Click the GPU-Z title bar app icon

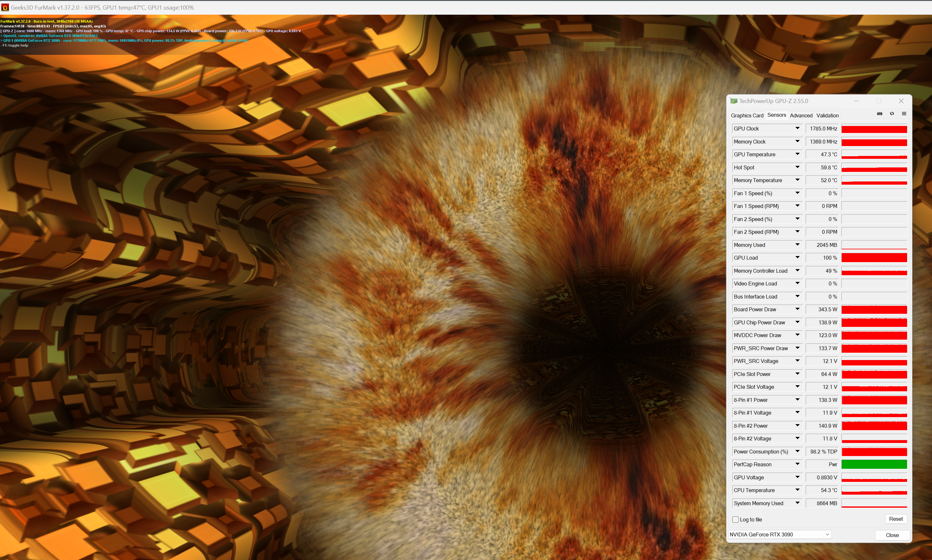pyautogui.click(x=734, y=101)
